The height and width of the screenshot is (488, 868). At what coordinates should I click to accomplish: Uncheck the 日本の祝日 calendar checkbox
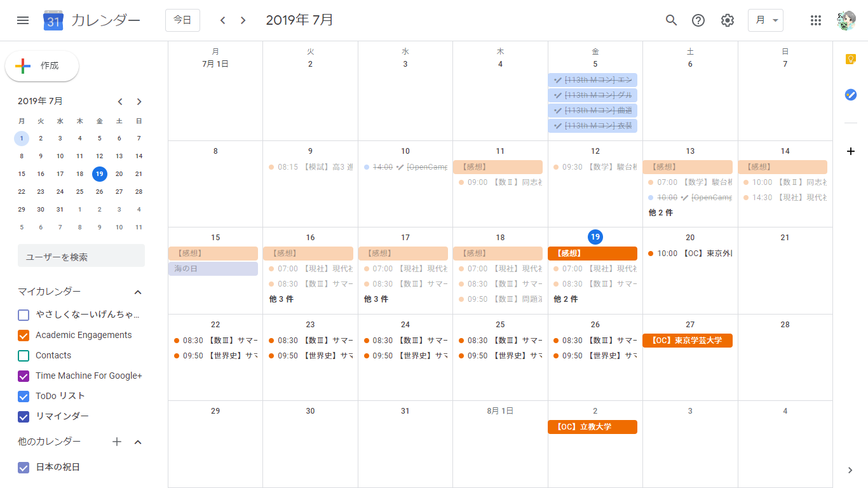pyautogui.click(x=24, y=467)
